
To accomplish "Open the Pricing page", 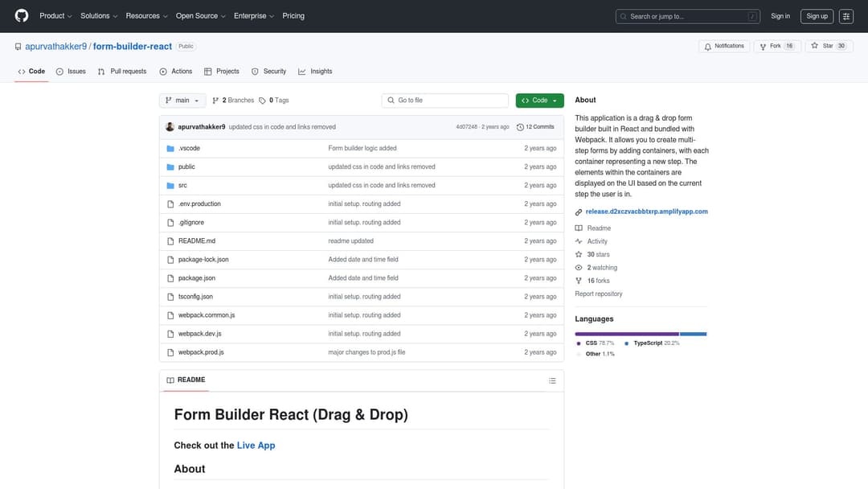I will [293, 16].
